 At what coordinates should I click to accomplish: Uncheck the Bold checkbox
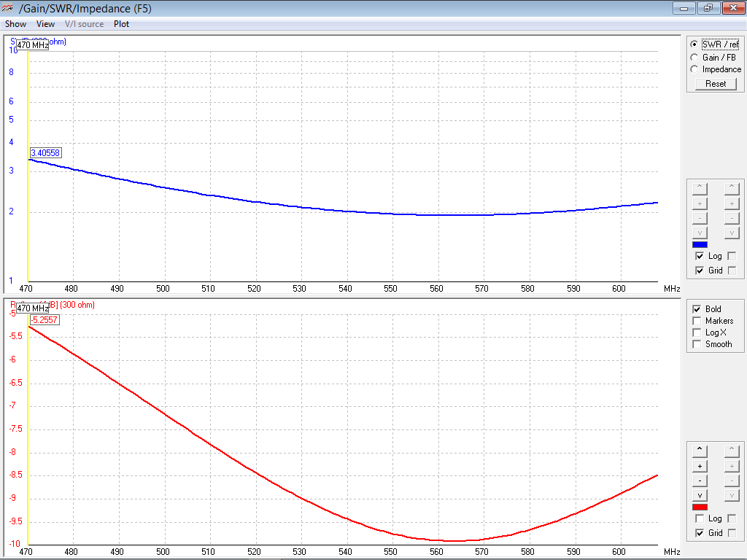(x=697, y=309)
